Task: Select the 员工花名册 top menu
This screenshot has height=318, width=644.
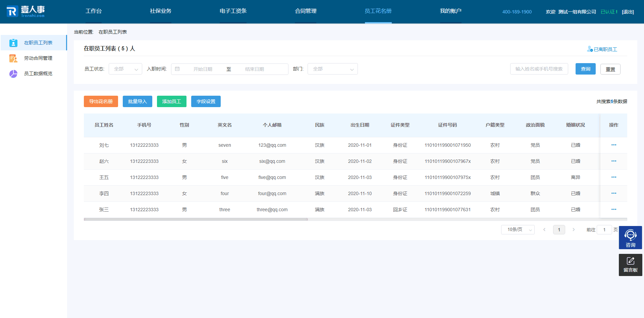Action: point(378,11)
